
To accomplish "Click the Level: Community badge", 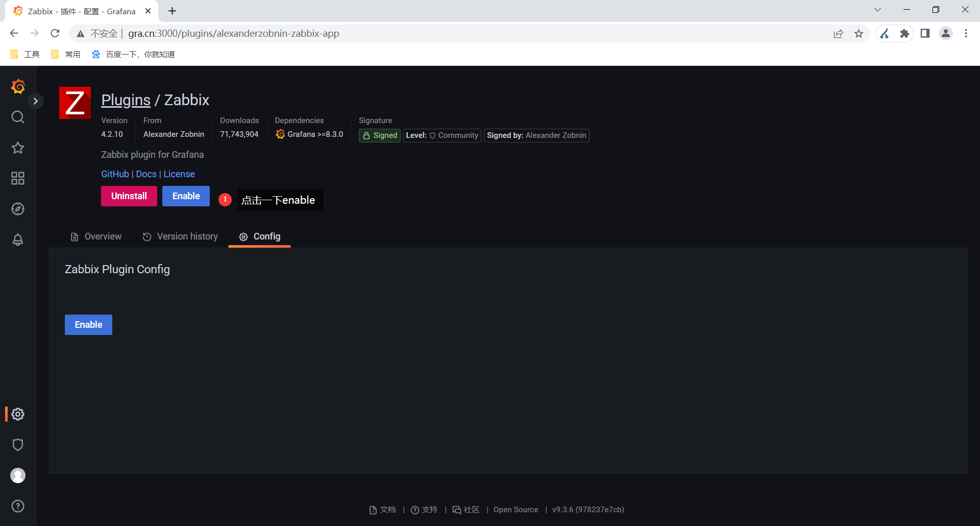I will tap(442, 135).
